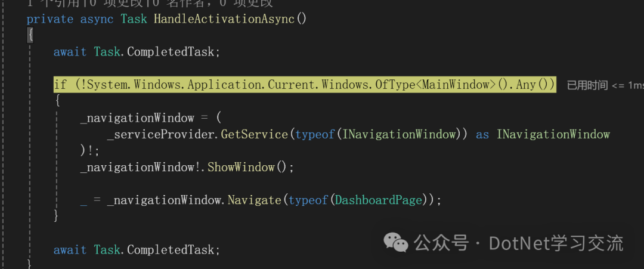This screenshot has height=269, width=644.
Task: Click the ShowWindow method call
Action: click(x=241, y=168)
